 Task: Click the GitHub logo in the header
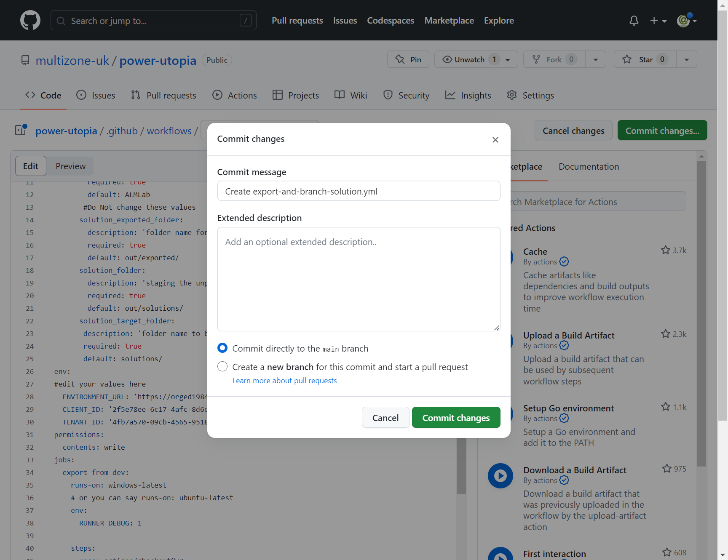click(30, 20)
